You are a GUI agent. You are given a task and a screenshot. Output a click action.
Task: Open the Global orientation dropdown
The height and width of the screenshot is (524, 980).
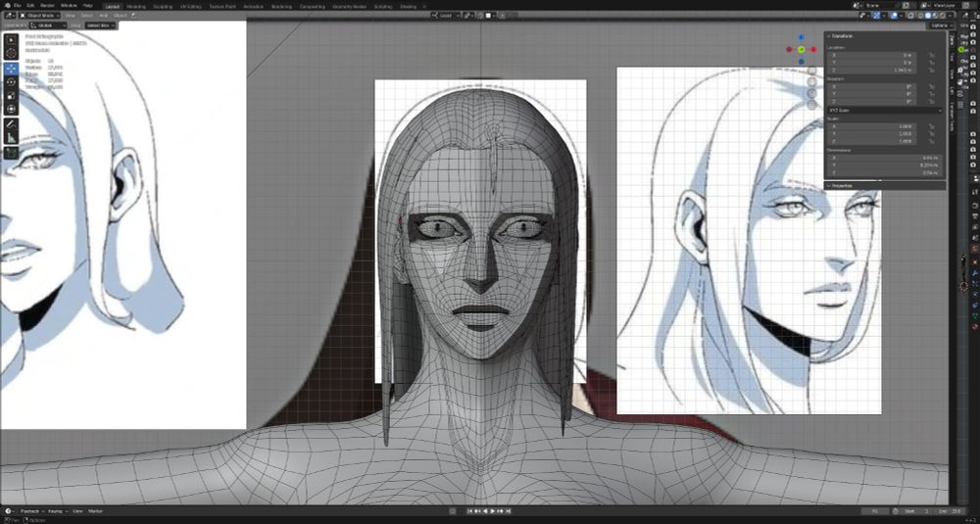[48, 25]
